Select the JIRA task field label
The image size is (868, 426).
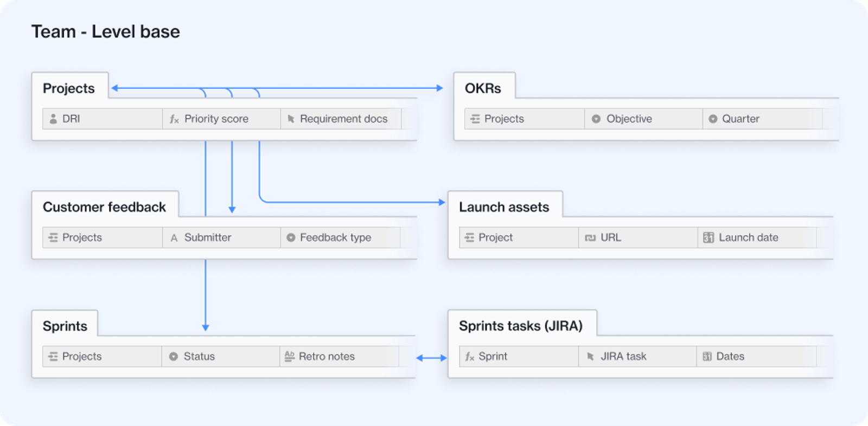point(623,356)
